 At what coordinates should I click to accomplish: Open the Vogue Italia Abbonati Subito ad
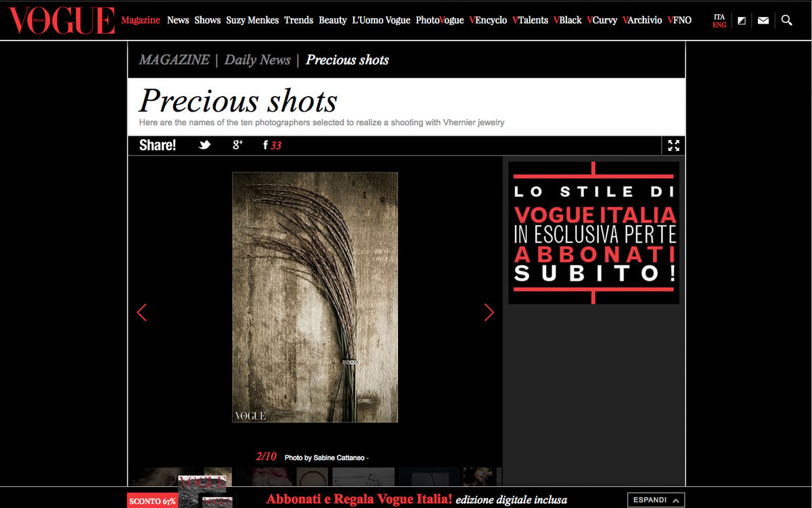point(593,233)
